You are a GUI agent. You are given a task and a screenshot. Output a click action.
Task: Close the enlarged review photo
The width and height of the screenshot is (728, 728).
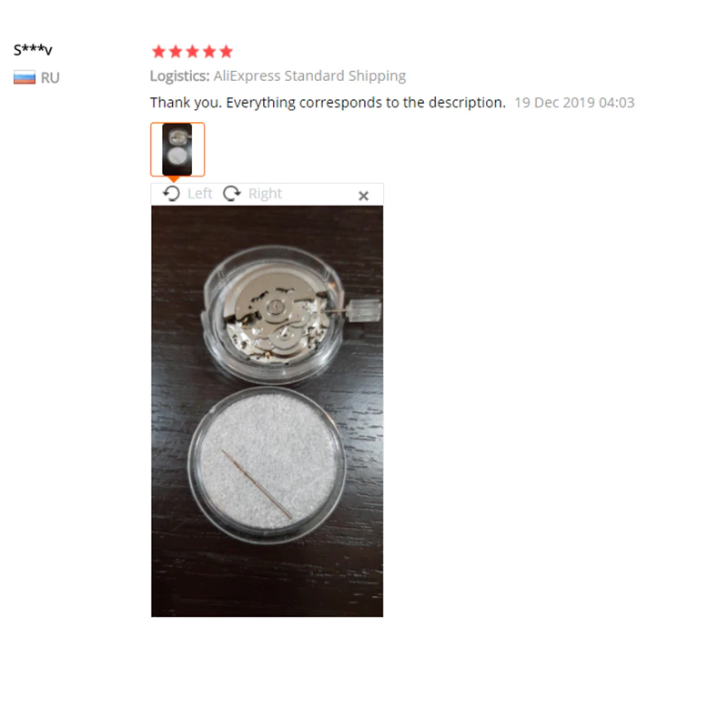point(363,195)
